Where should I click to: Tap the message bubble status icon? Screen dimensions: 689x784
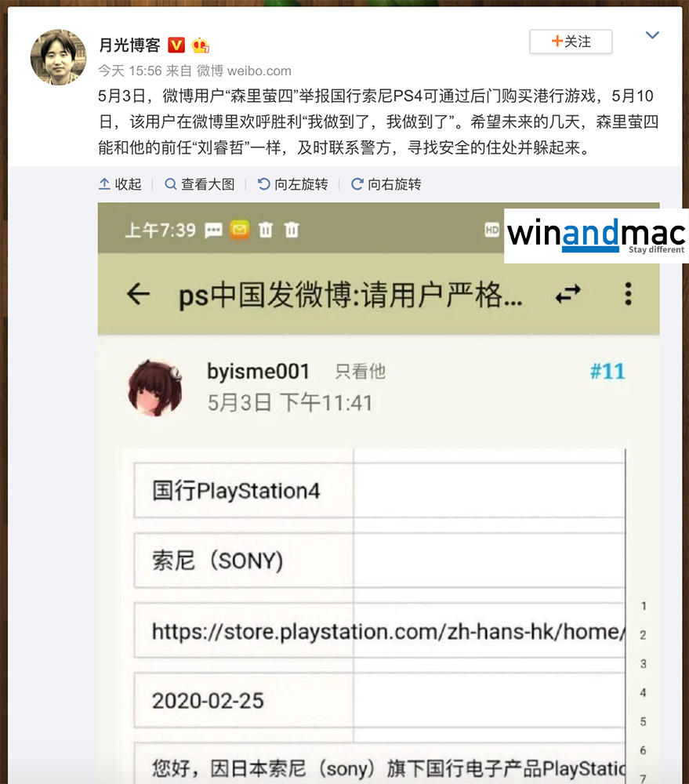point(213,230)
